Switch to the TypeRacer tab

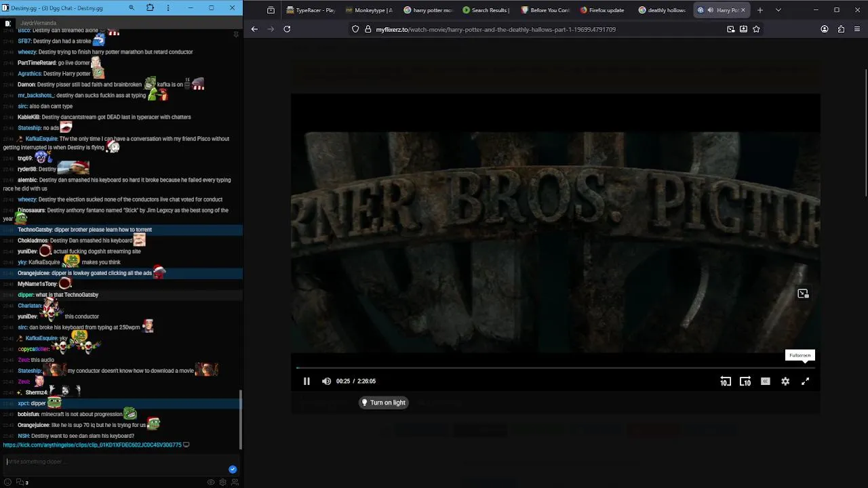(311, 10)
